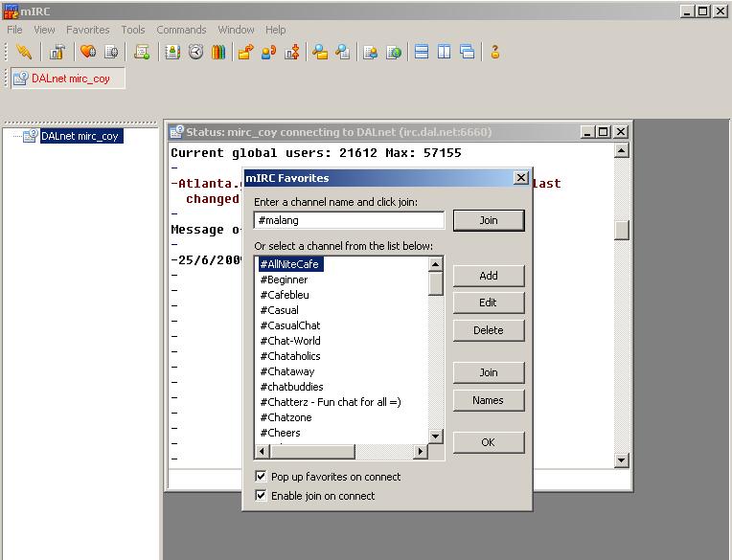Screen dimensions: 732x560
Task: Click channel list scroll down arrow
Action: click(435, 437)
